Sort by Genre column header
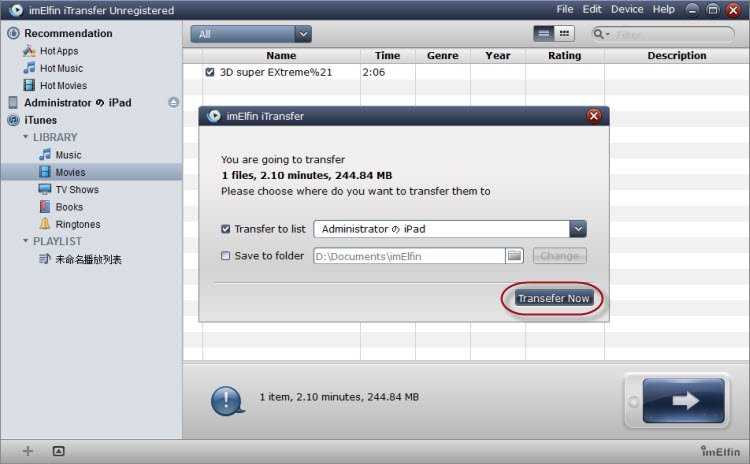 (442, 55)
